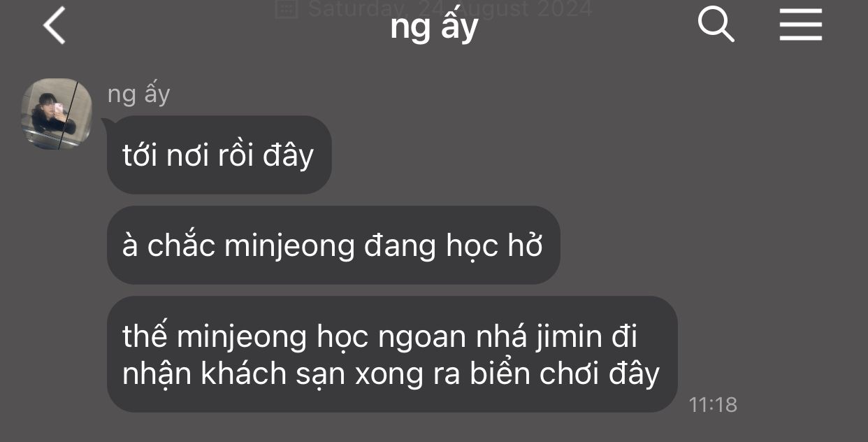Click the word "hở" ending the second message
The width and height of the screenshot is (868, 442).
click(x=526, y=245)
